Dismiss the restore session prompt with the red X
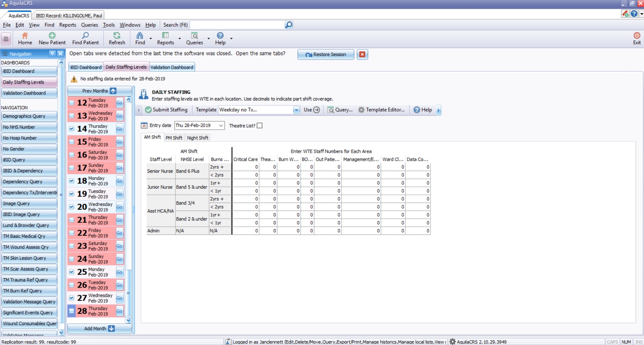The width and height of the screenshot is (644, 345). pos(362,54)
